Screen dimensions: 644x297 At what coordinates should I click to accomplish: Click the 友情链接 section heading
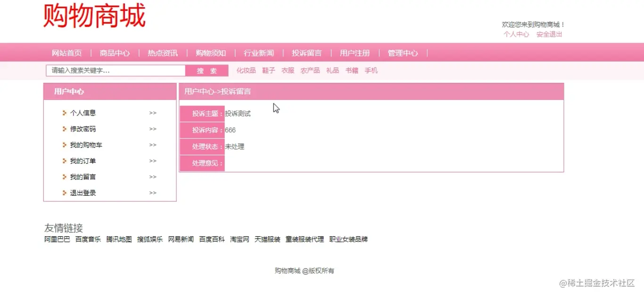click(x=64, y=228)
